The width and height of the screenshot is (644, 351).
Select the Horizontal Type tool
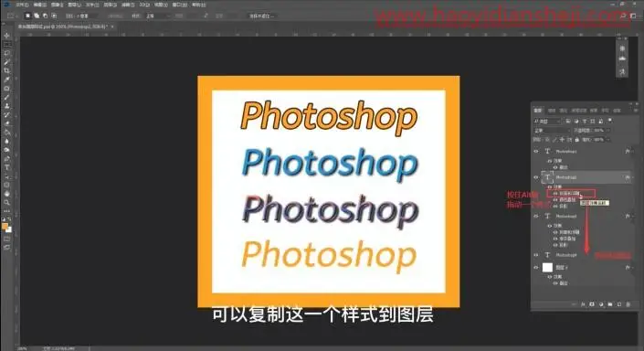click(x=7, y=167)
